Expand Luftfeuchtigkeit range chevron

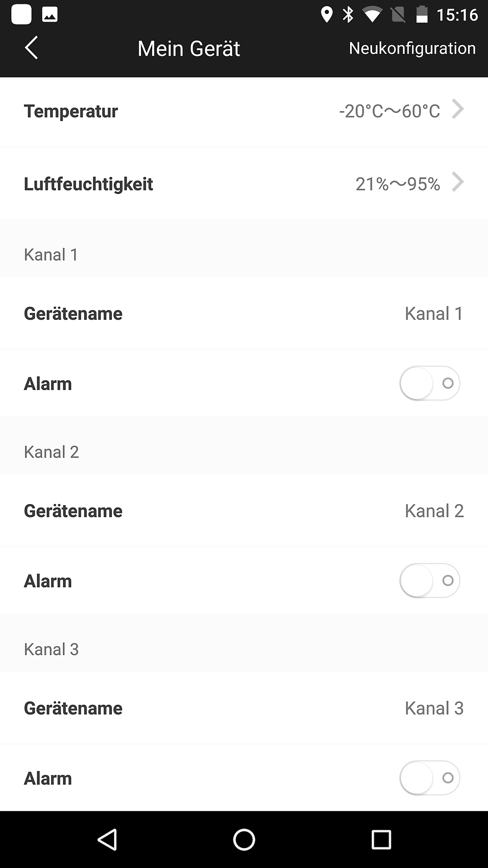[x=458, y=182]
